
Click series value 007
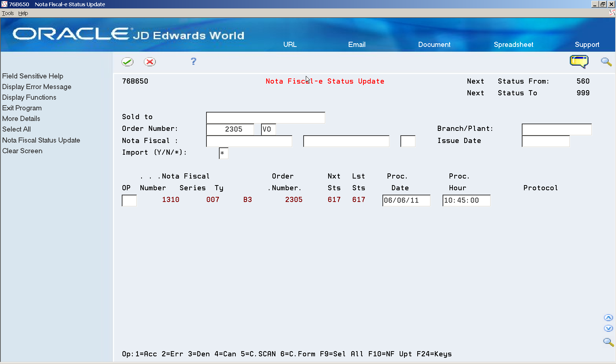tap(213, 200)
